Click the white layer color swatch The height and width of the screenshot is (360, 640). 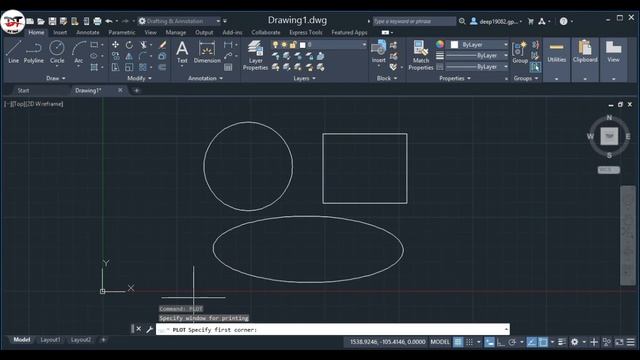click(302, 44)
